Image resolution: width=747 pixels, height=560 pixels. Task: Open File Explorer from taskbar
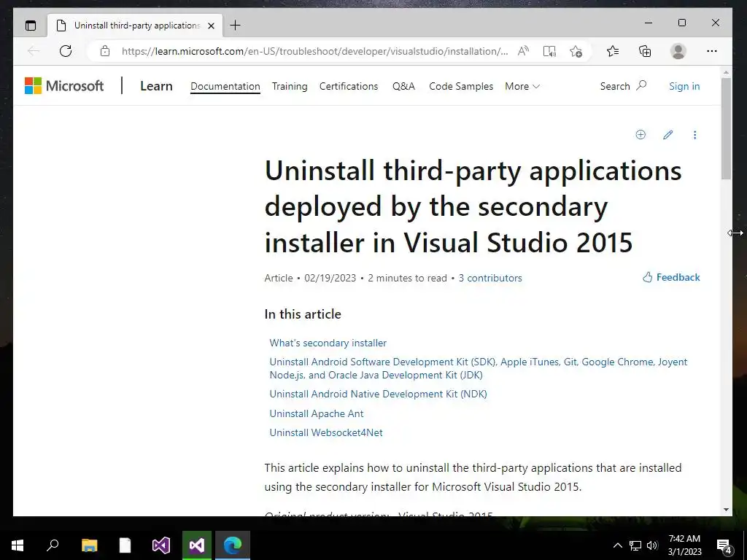pyautogui.click(x=89, y=545)
